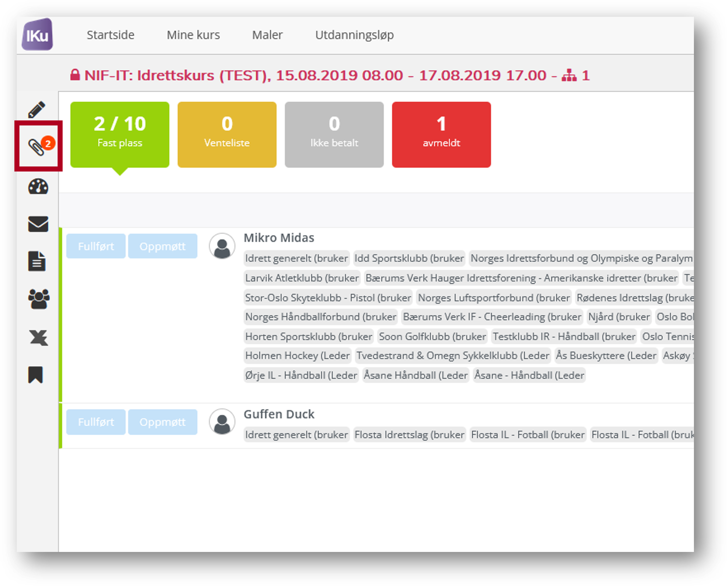728x586 pixels.
Task: Click 'Bærums Verk Hauger Idrettsforening - Amerikanske idretter' tag
Action: click(522, 278)
